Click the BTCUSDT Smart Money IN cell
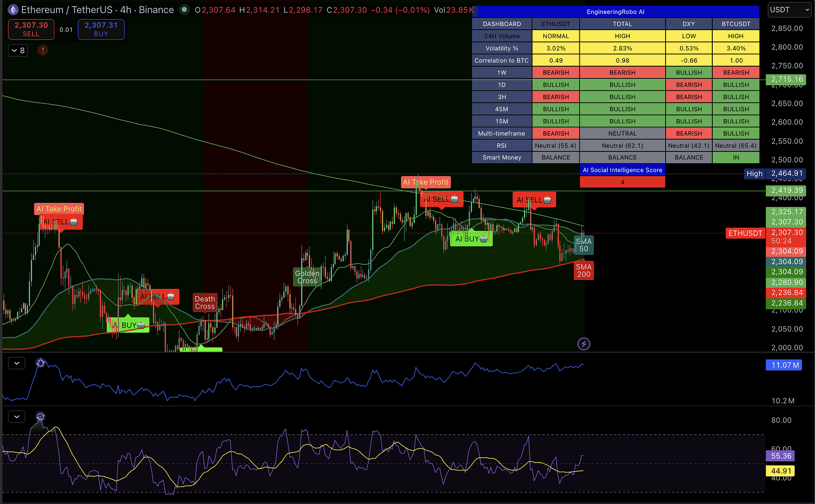This screenshot has height=504, width=815. pos(736,157)
